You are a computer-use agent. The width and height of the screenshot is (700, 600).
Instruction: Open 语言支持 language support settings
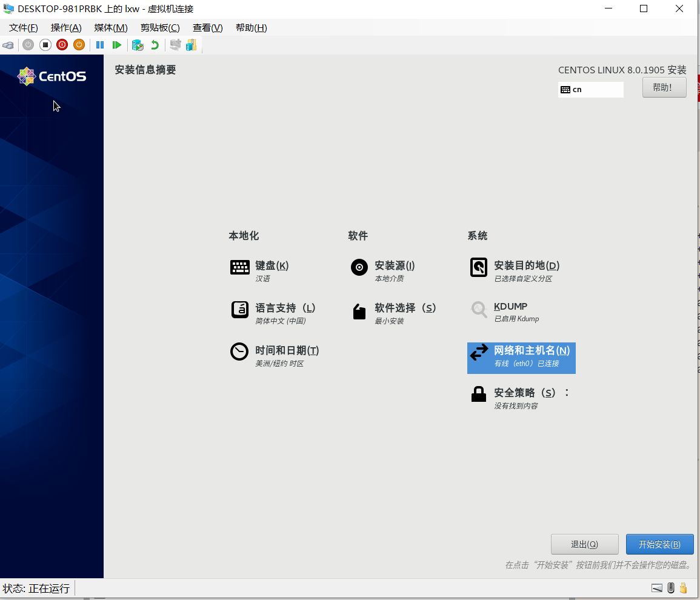(x=285, y=308)
